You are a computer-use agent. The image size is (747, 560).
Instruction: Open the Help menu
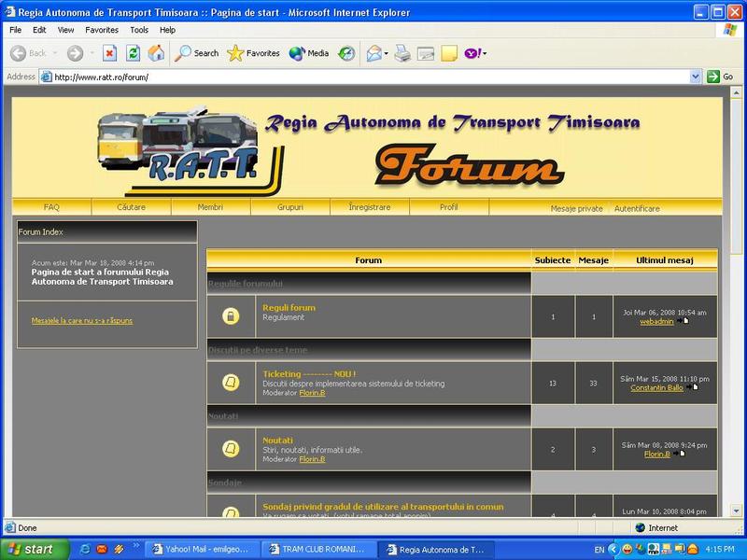[167, 30]
